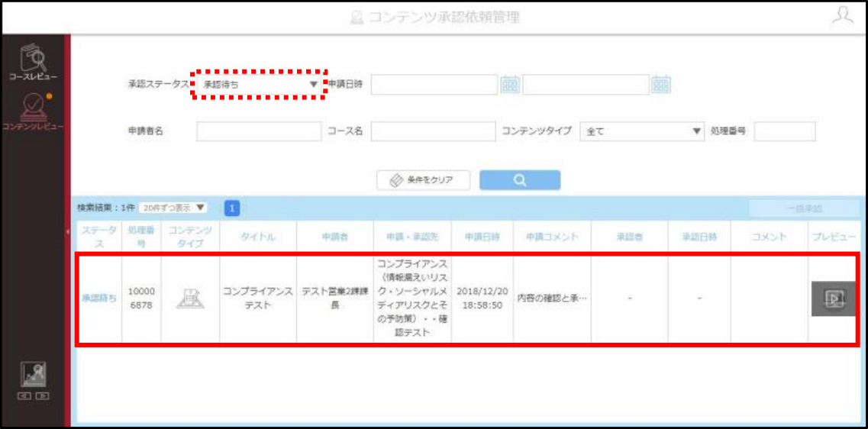This screenshot has height=429, width=868.
Task: Click the 条件をクリア clear conditions button
Action: [424, 180]
